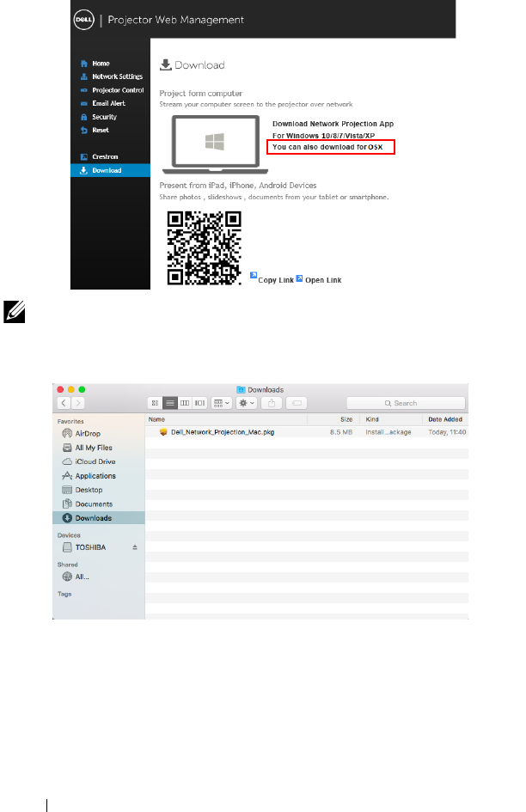The image size is (526, 812).
Task: Click Home house icon
Action: click(84, 64)
